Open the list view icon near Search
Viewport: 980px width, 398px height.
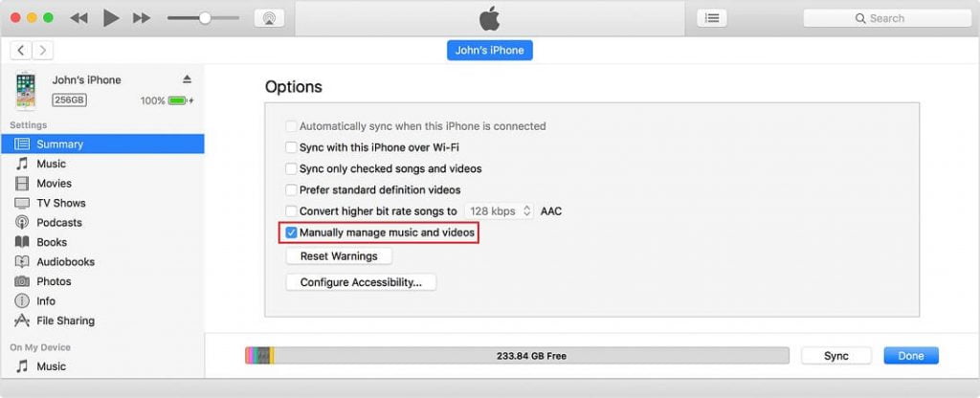pos(711,18)
